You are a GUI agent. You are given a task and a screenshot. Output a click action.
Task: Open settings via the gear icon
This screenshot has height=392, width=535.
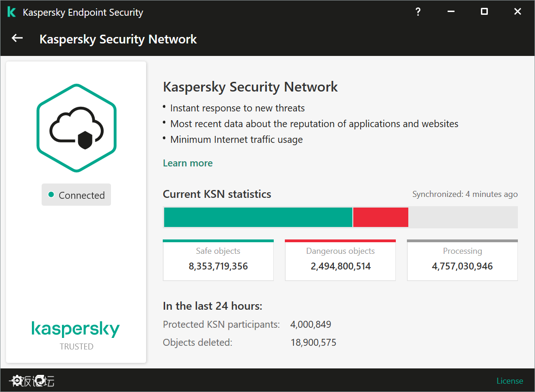click(x=17, y=380)
